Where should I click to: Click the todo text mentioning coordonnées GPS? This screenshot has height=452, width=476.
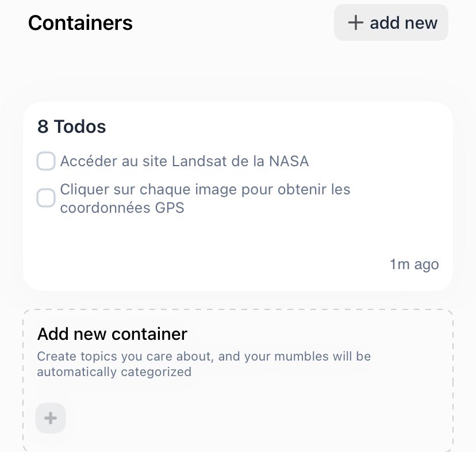click(122, 208)
